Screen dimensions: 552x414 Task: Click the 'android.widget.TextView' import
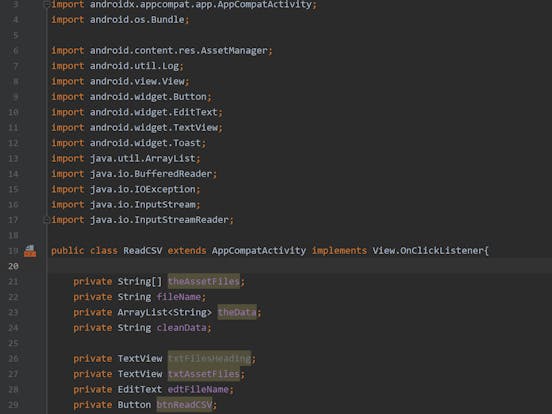[154, 127]
